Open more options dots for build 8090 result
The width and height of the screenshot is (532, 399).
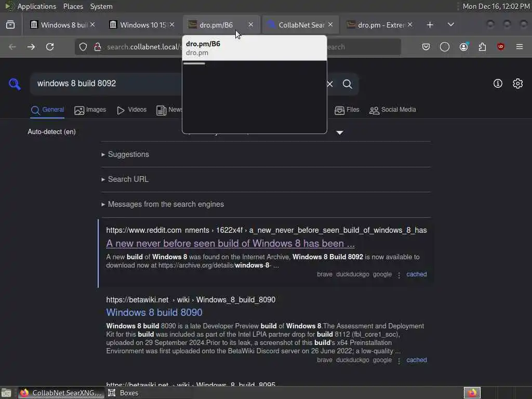tap(399, 361)
